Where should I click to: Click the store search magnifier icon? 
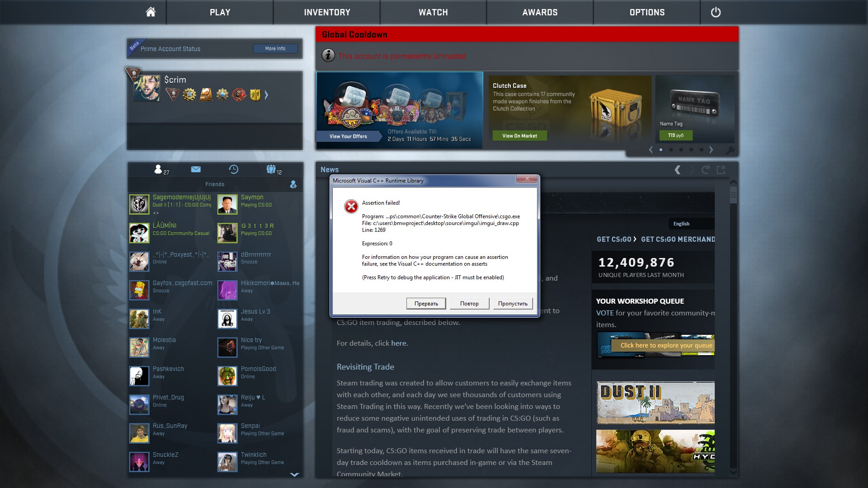pyautogui.click(x=730, y=150)
